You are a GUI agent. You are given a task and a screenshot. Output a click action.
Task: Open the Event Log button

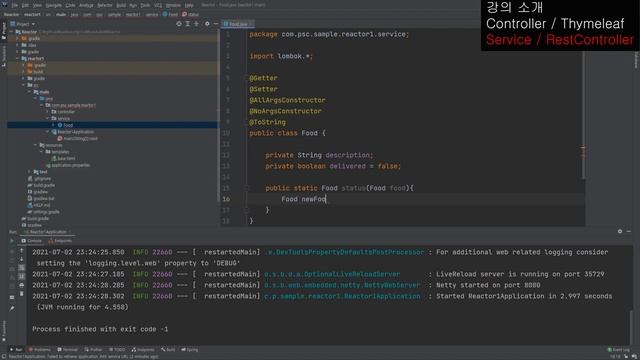(618, 350)
